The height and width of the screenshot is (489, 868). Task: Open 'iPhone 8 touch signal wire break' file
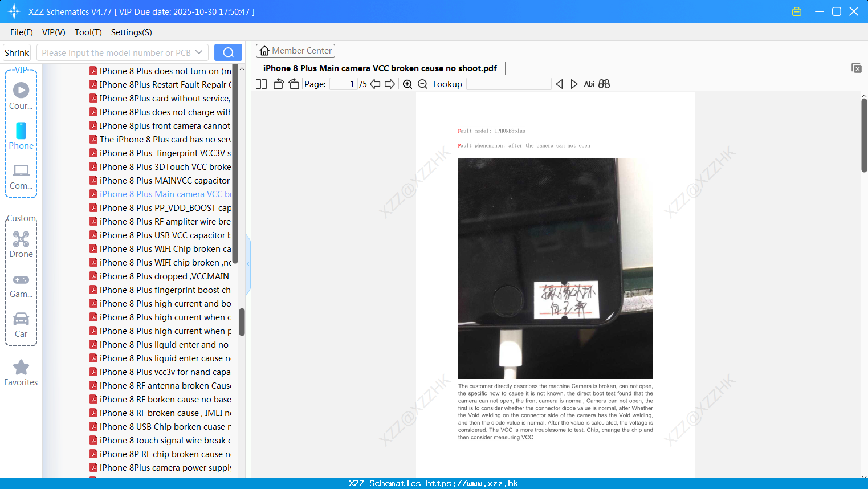pyautogui.click(x=161, y=441)
